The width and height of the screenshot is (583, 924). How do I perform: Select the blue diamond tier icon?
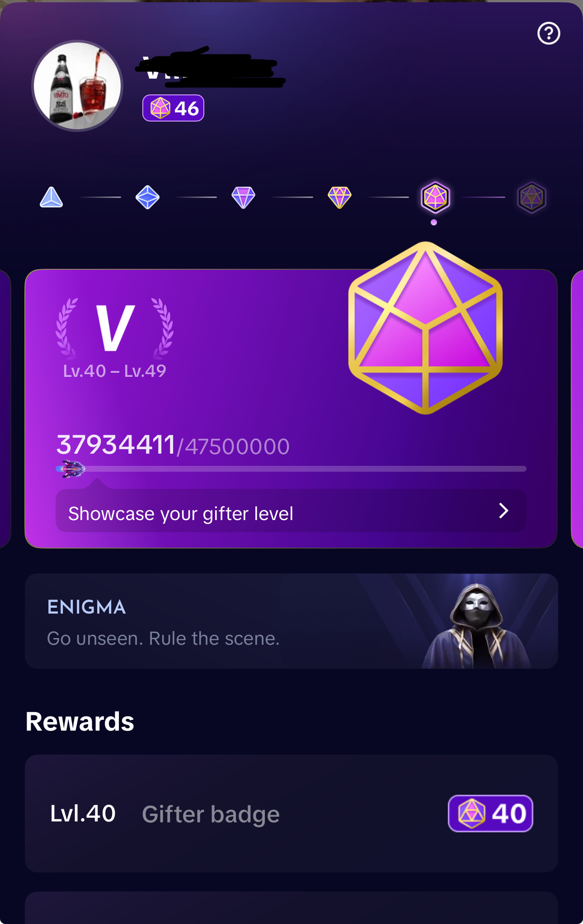click(147, 197)
